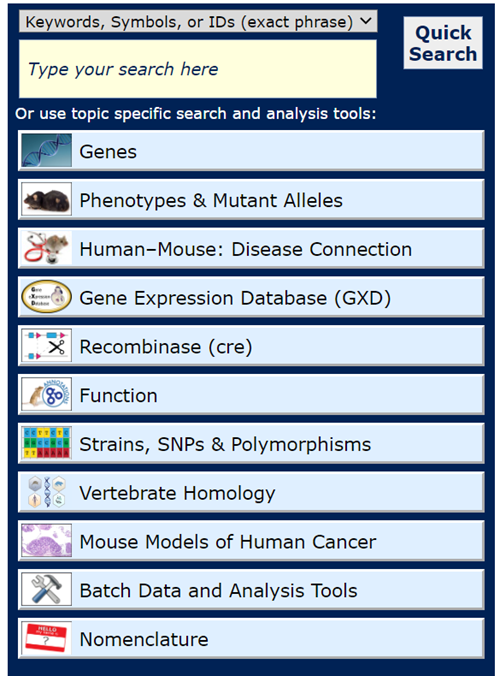500x676 pixels.
Task: Click the GO annotations Function icon
Action: coord(47,394)
